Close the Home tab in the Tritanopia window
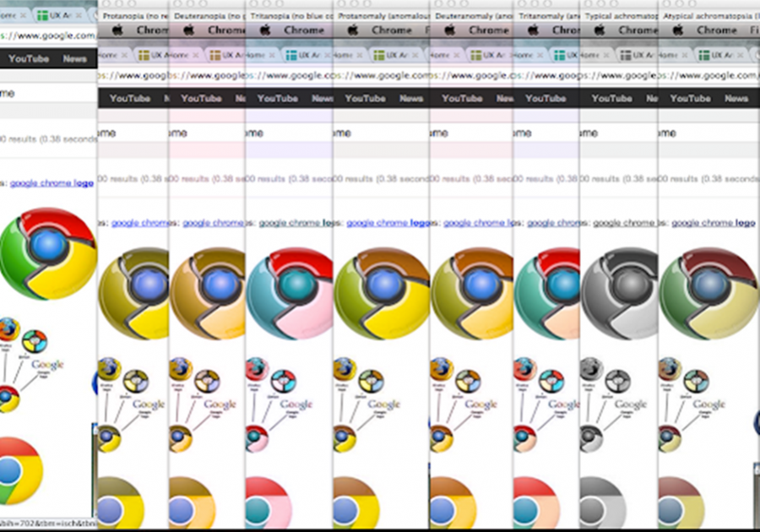The image size is (760, 532). pos(272,55)
